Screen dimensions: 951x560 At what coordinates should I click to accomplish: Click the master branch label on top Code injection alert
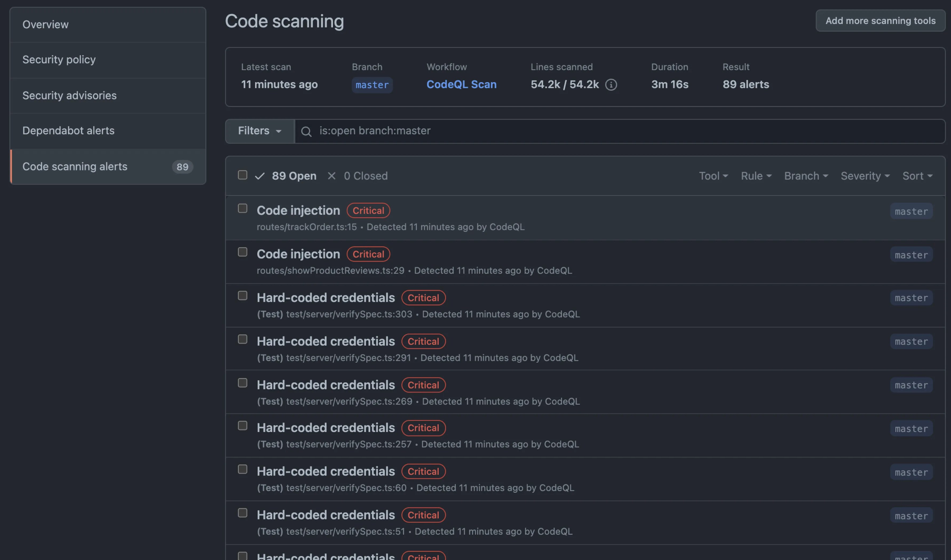click(911, 211)
